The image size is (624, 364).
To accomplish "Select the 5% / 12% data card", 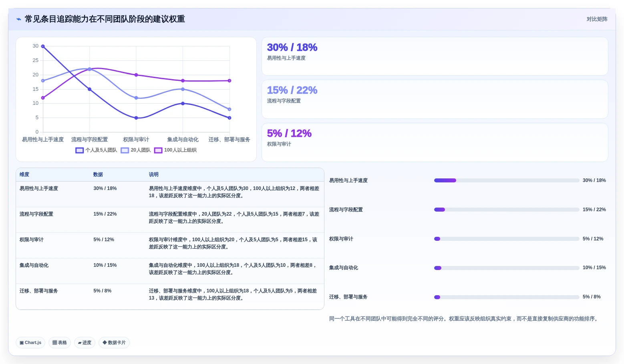I will tap(435, 142).
